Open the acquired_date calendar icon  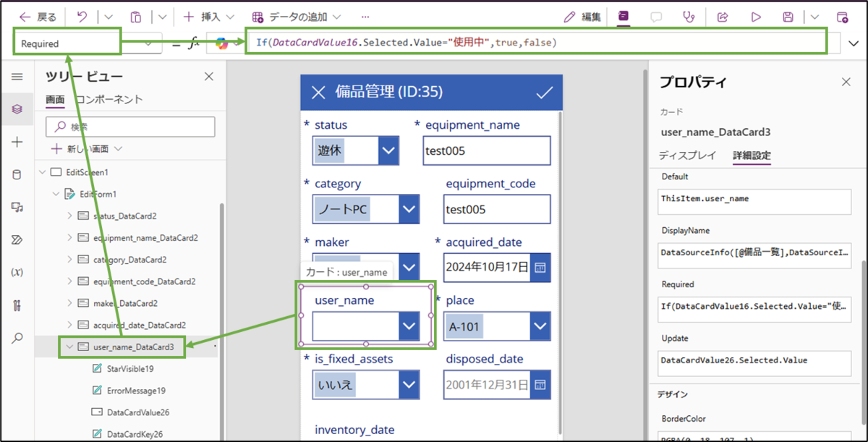coord(540,267)
